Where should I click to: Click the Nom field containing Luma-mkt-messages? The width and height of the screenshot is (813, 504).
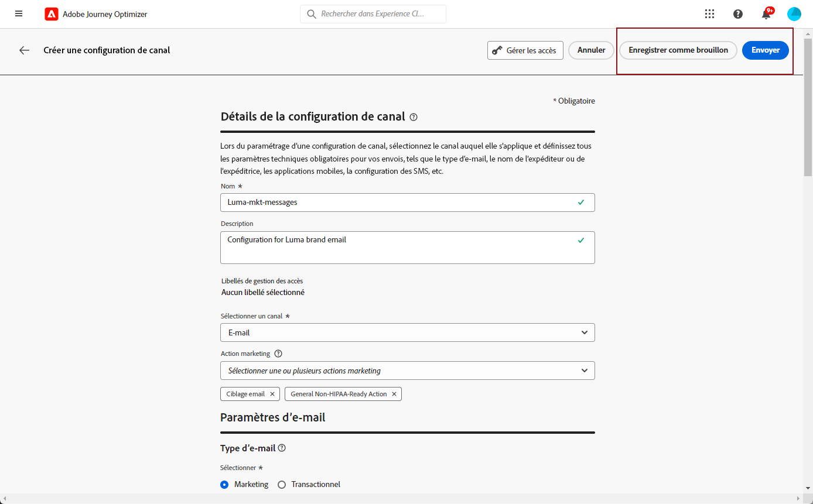tap(398, 203)
